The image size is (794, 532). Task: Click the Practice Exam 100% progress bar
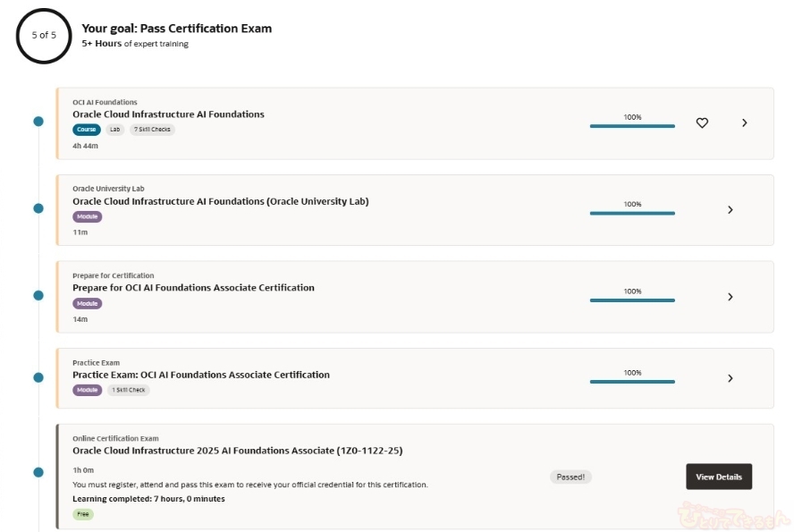tap(632, 382)
